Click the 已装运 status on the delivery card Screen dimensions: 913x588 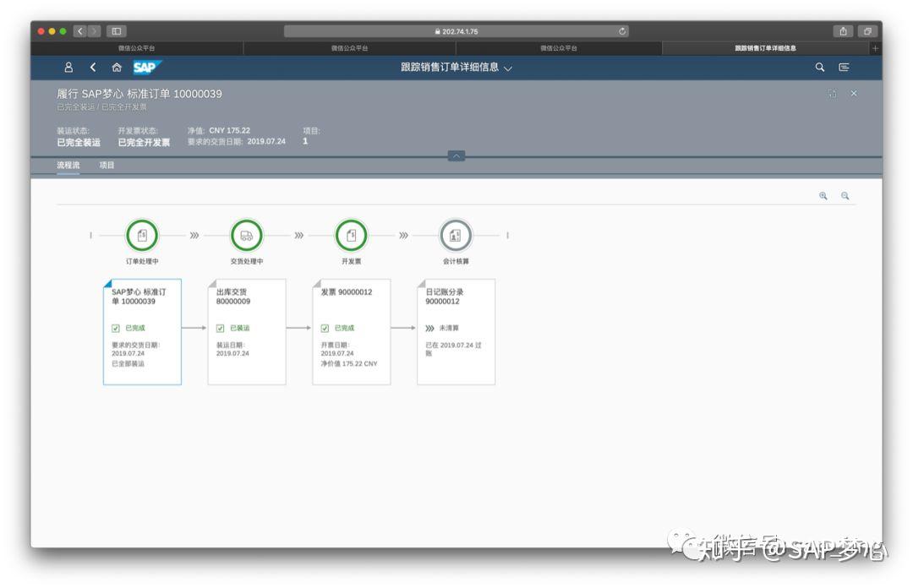pyautogui.click(x=233, y=329)
